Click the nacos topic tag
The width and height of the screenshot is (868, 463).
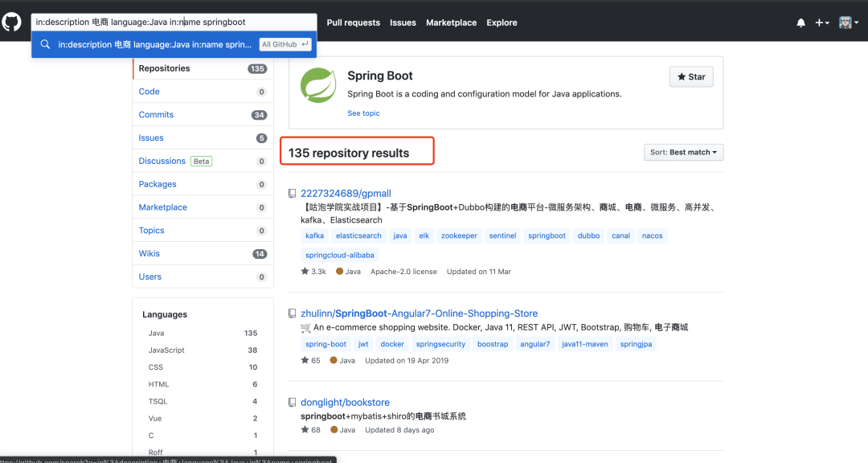coord(652,236)
